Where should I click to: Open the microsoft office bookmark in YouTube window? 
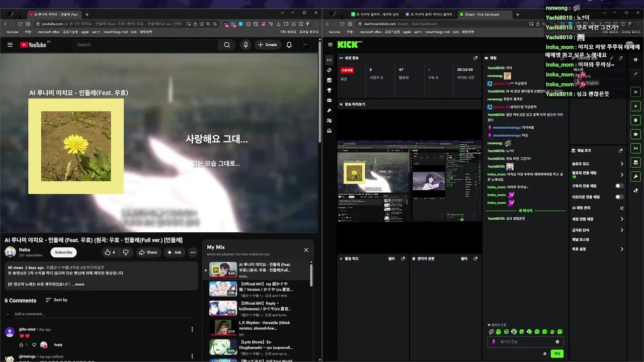48,32
